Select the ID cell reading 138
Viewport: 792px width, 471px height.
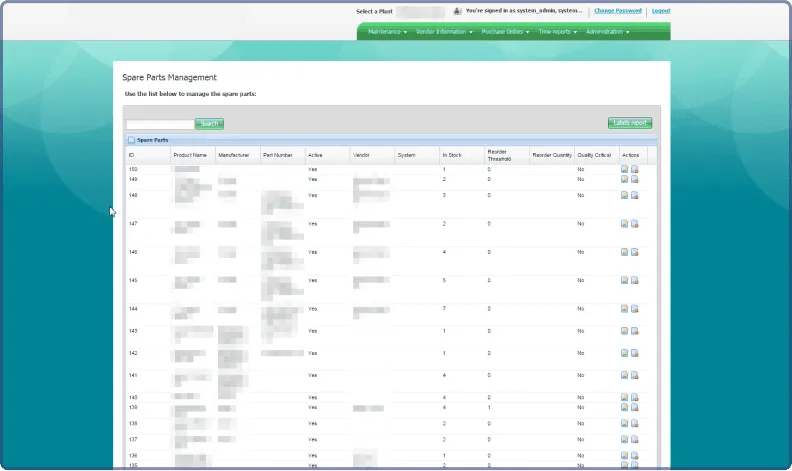[x=133, y=423]
